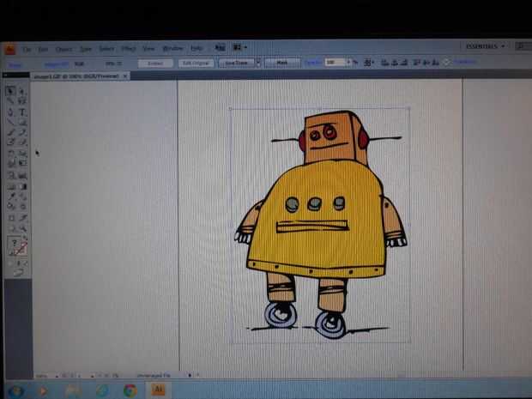The width and height of the screenshot is (532, 399).
Task: Select the Blend tool
Action: point(22,196)
